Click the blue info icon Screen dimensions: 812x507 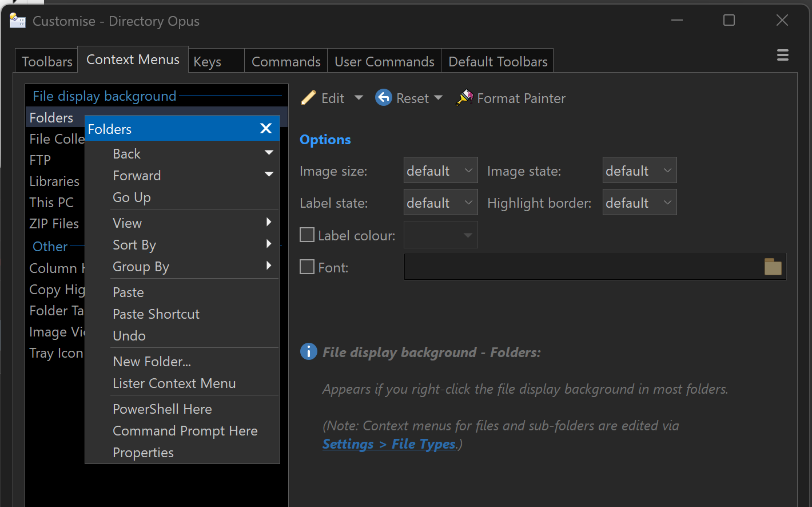click(308, 351)
